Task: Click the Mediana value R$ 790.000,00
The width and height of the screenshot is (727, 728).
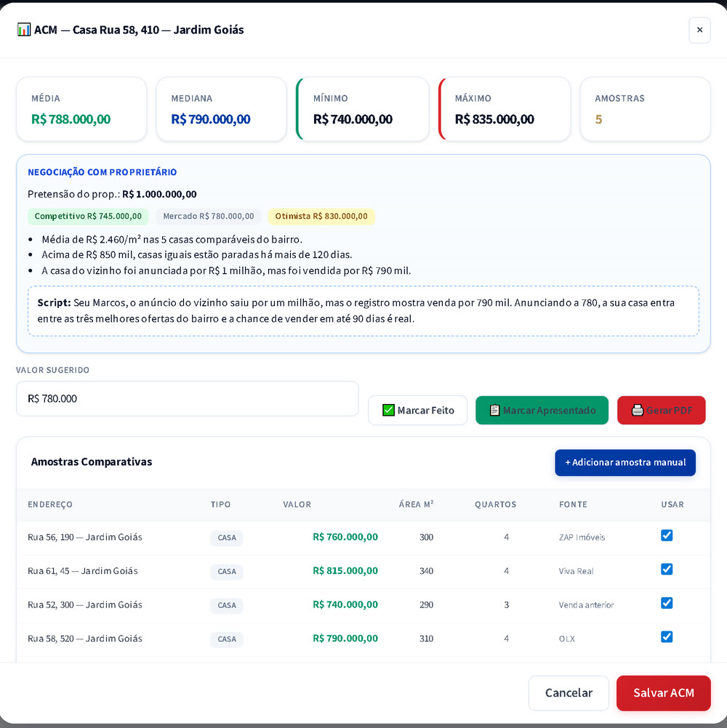Action: pyautogui.click(x=210, y=119)
